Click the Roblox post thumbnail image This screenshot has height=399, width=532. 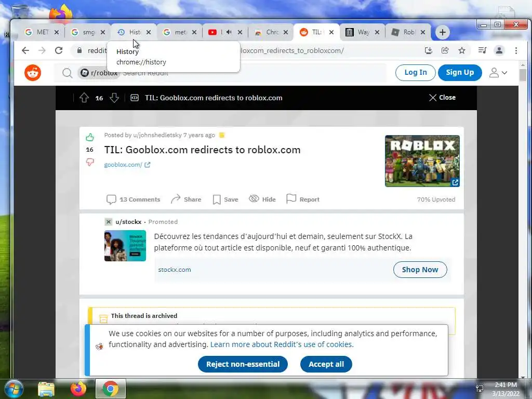[x=422, y=161]
